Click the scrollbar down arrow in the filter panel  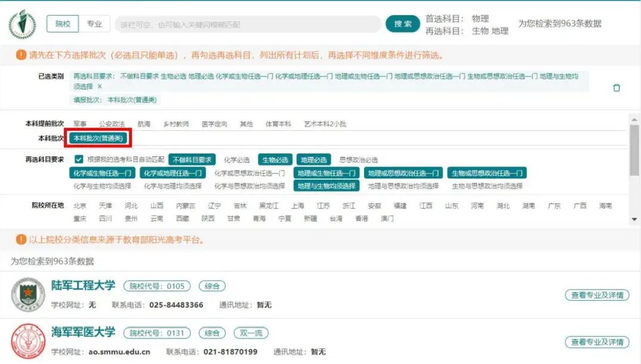tap(634, 220)
